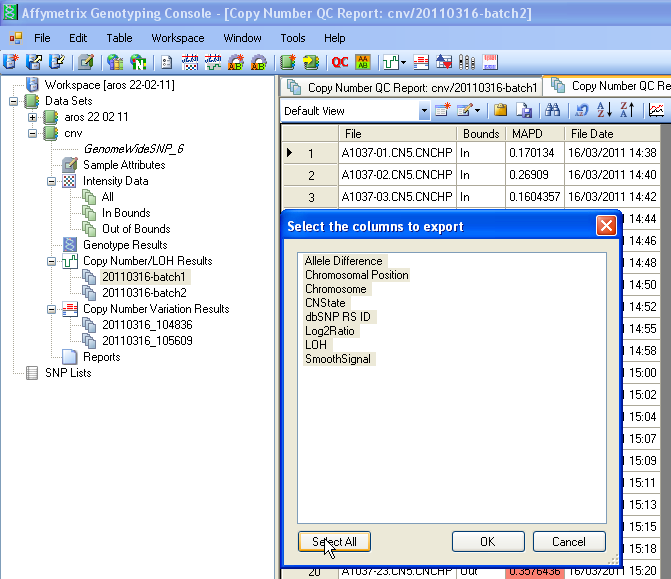Click the save table to file icon
Image resolution: width=671 pixels, height=579 pixels.
[524, 110]
